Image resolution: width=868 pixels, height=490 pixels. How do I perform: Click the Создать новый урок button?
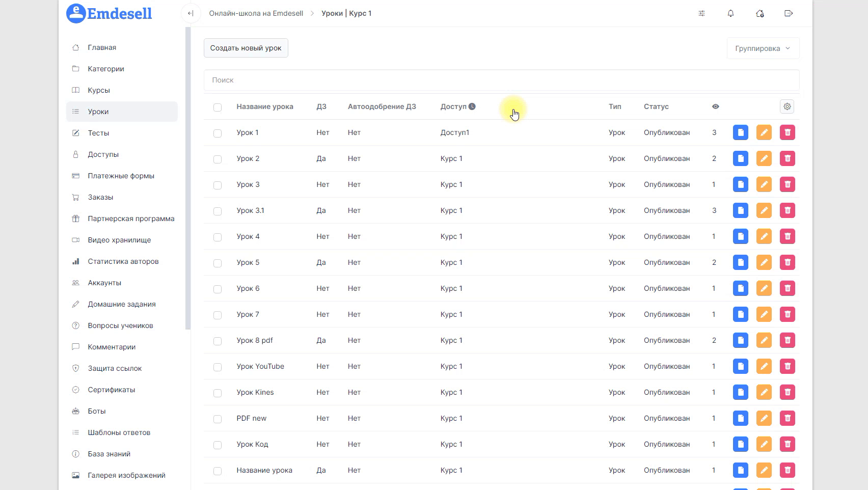[246, 48]
